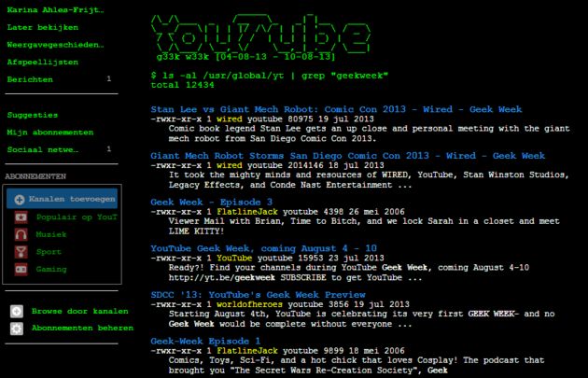Click the ABONNEMENTEN section heading
588x378 pixels.
35,176
